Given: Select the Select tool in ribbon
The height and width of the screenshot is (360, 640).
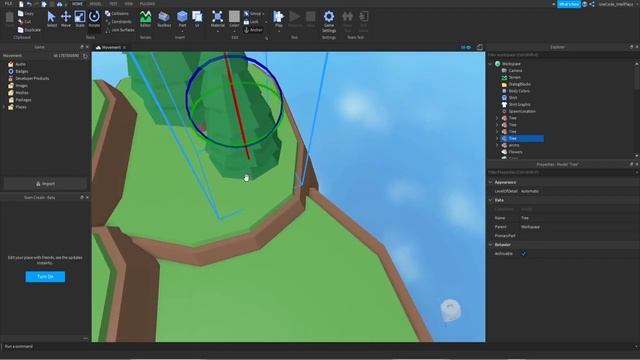Looking at the screenshot, I should pyautogui.click(x=51, y=19).
